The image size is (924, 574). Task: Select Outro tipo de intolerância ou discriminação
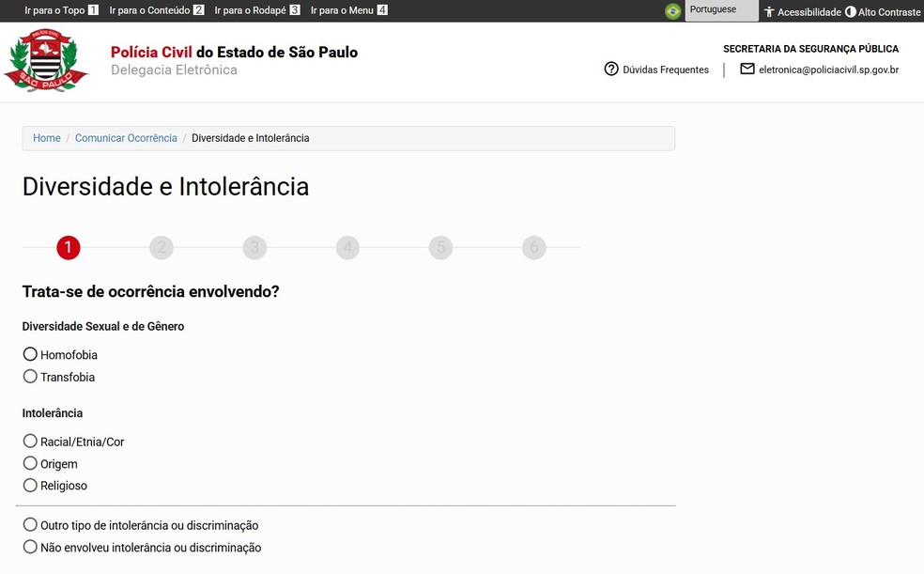coord(30,524)
